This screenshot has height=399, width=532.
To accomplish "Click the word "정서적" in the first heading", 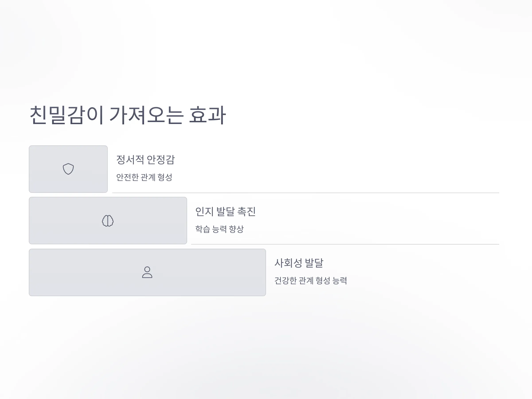I will 130,160.
